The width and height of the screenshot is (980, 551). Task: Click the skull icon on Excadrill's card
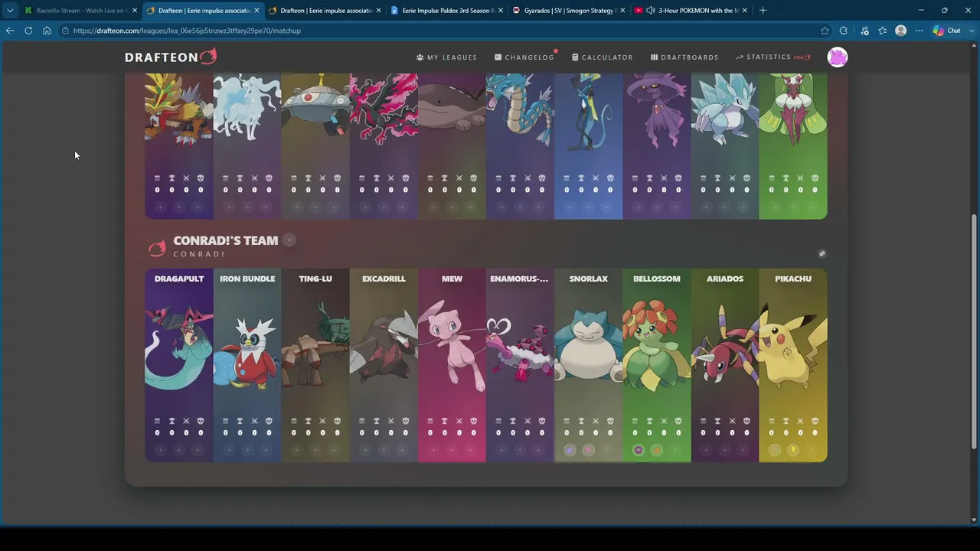pyautogui.click(x=405, y=421)
